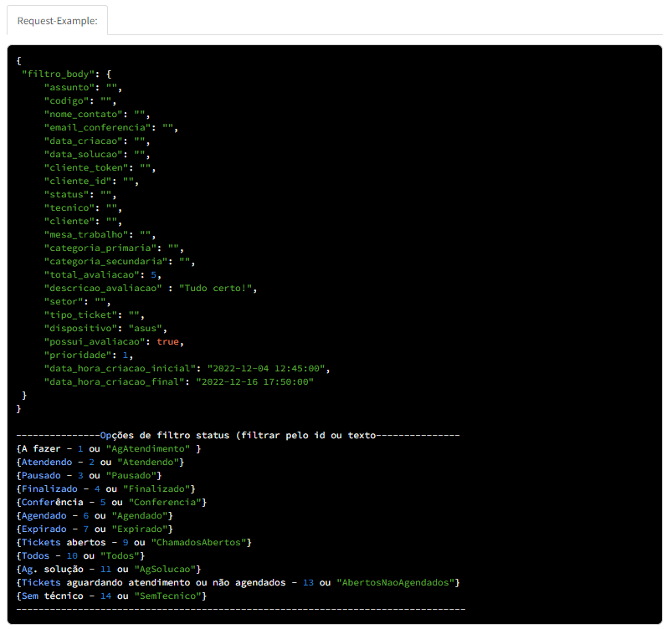672x629 pixels.
Task: Click the total_avaliacao value 5
Action: pyautogui.click(x=153, y=274)
